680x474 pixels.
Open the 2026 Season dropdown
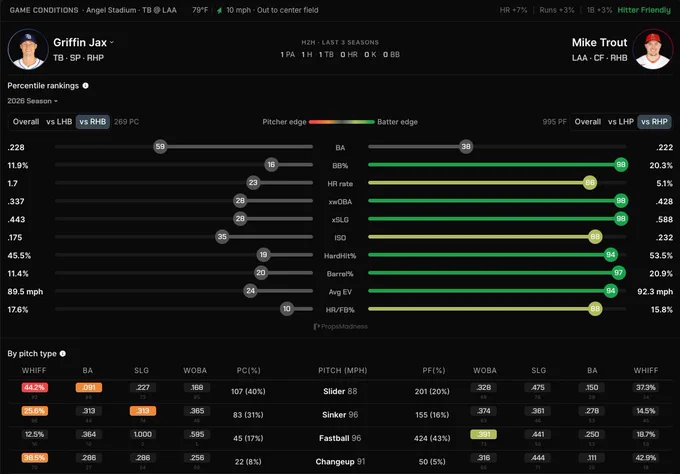[x=33, y=101]
